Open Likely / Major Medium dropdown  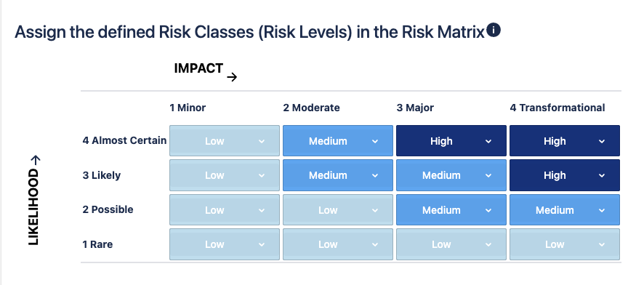point(451,175)
